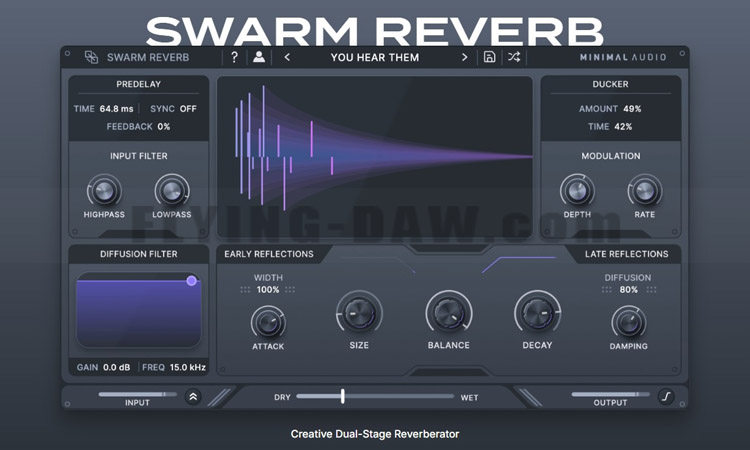This screenshot has height=450, width=750.
Task: Click the dots left of DIFFUSION value
Action: pyautogui.click(x=607, y=290)
